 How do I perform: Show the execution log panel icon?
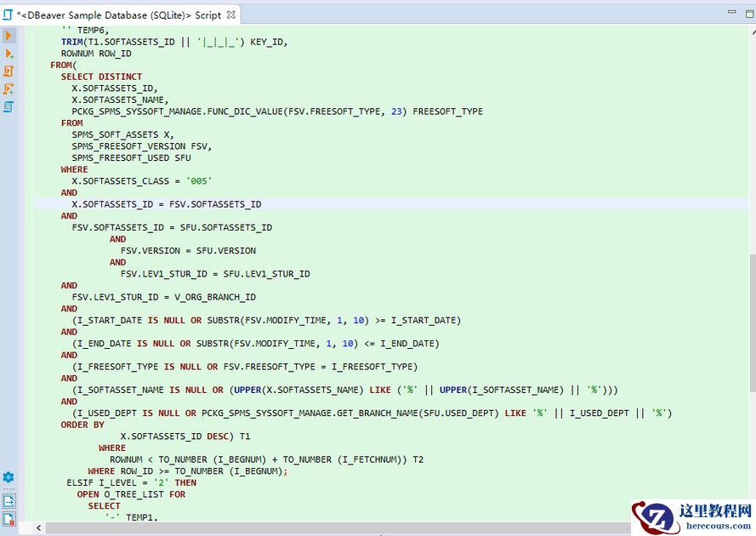[x=9, y=519]
